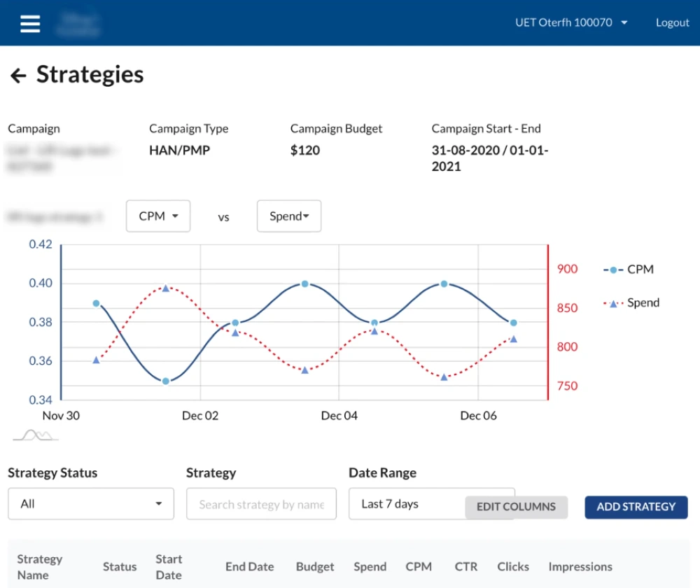
Task: Sort by Clicks column header
Action: point(513,566)
